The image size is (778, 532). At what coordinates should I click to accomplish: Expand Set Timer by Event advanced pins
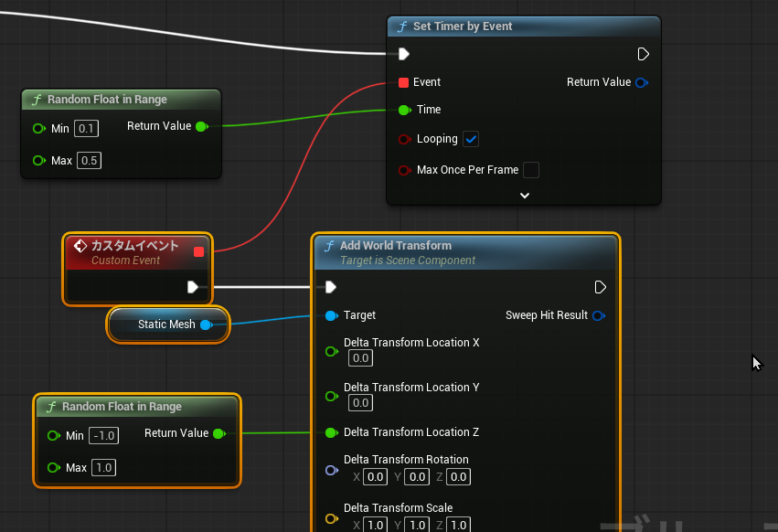click(x=524, y=195)
